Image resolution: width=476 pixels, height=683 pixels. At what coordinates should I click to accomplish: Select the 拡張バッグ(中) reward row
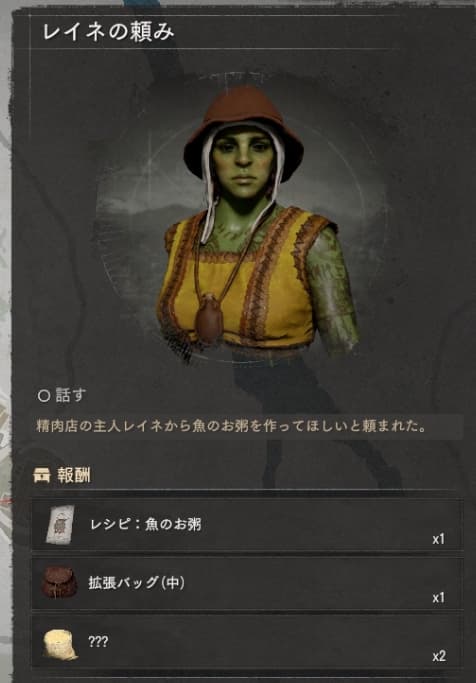click(x=247, y=583)
